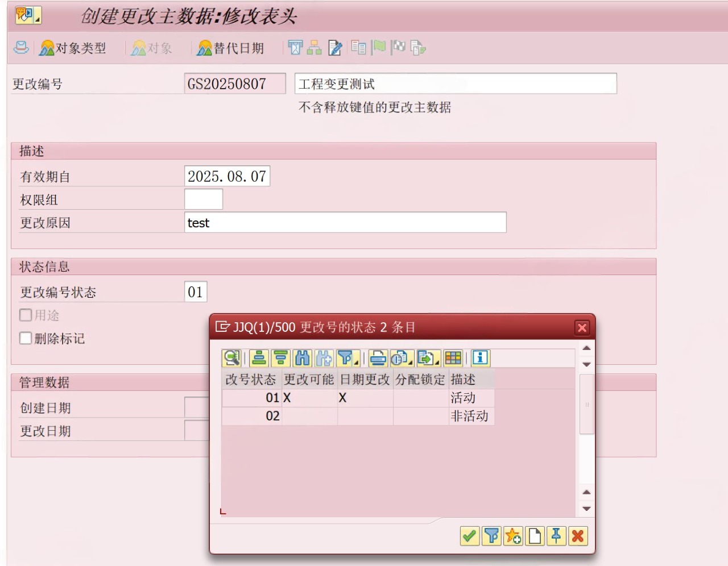Confirm selection with the green checkmark button
728x566 pixels.
pyautogui.click(x=469, y=535)
